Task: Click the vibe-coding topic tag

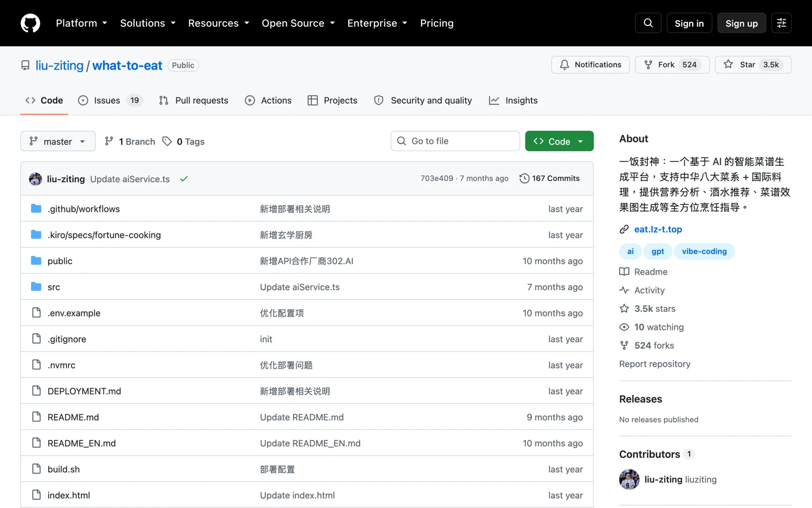Action: (x=704, y=251)
